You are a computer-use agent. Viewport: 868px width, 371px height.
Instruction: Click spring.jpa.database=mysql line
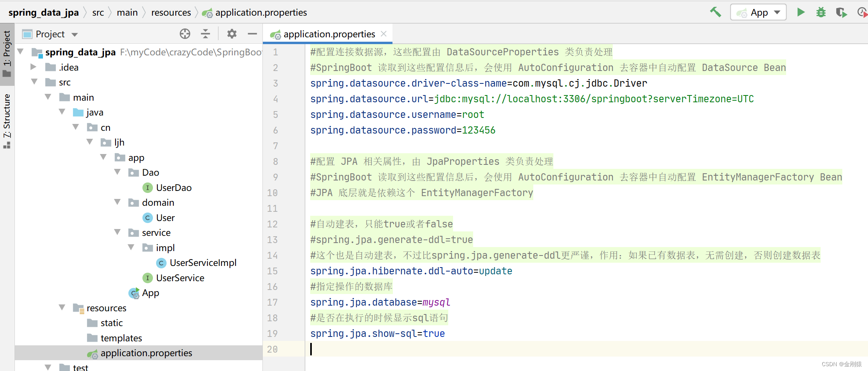[x=380, y=302]
